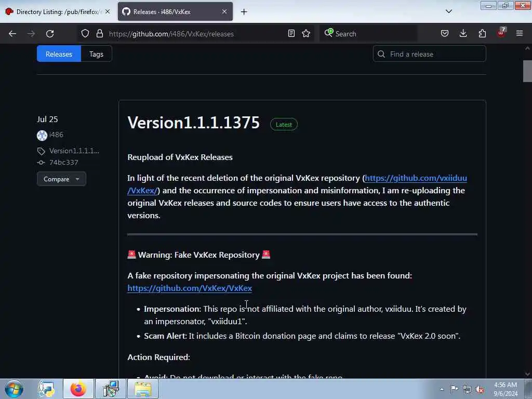The image size is (532, 399).
Task: Open the installer program taskbar icon
Action: [x=111, y=389]
